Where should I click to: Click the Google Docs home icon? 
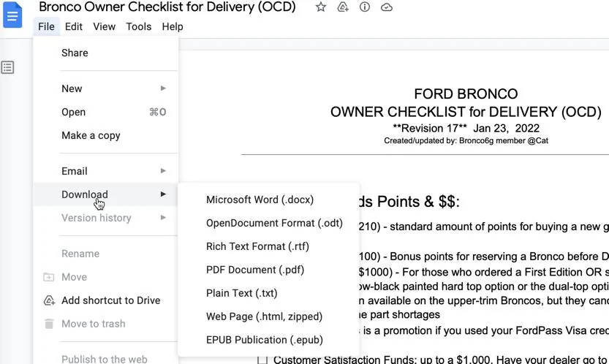(x=12, y=15)
